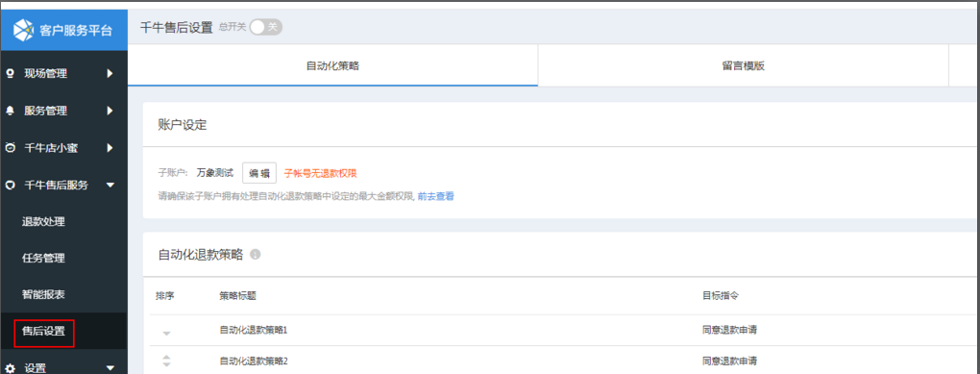
Task: Switch to the 留言模版 tab
Action: [x=743, y=65]
